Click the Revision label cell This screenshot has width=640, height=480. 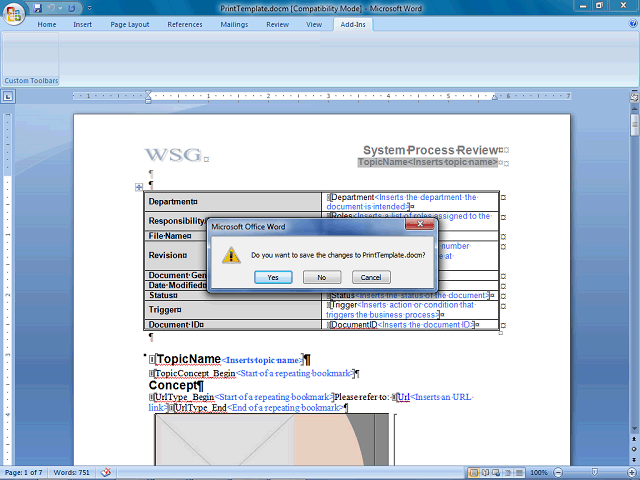pyautogui.click(x=233, y=256)
